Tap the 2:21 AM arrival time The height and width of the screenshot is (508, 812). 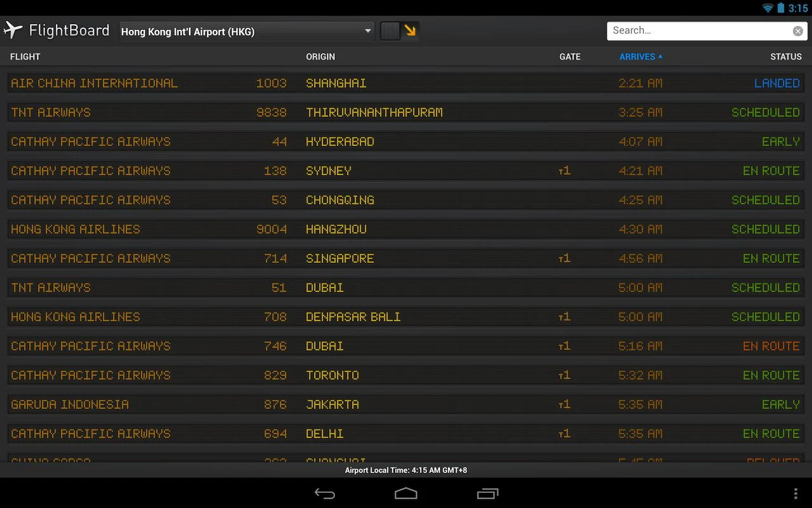[x=641, y=83]
